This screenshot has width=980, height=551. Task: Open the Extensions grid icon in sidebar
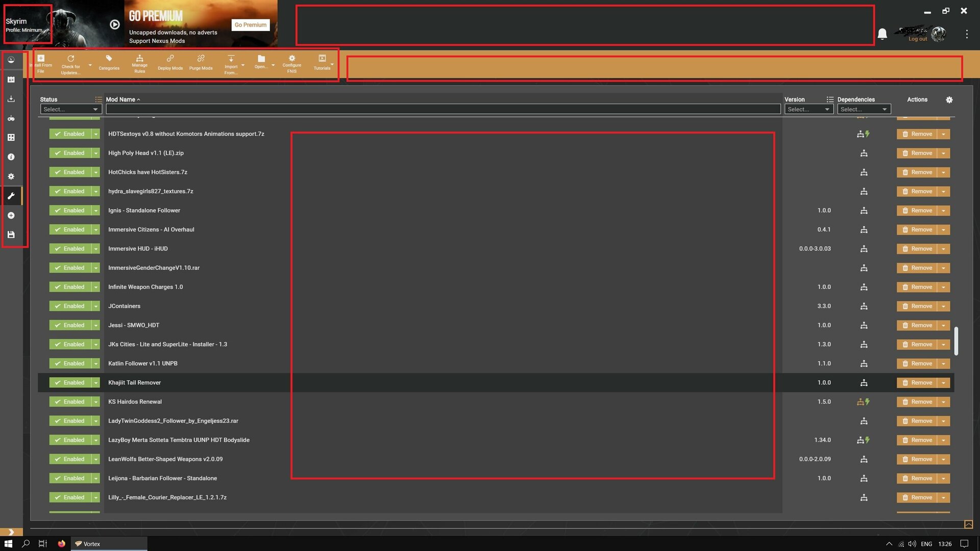coord(11,138)
